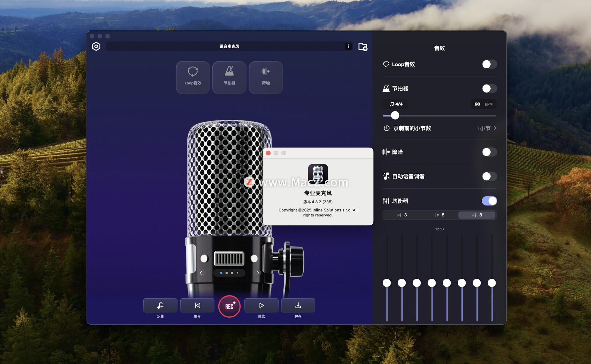Select the 节拍器 metronome card button
The width and height of the screenshot is (591, 364).
pos(229,77)
